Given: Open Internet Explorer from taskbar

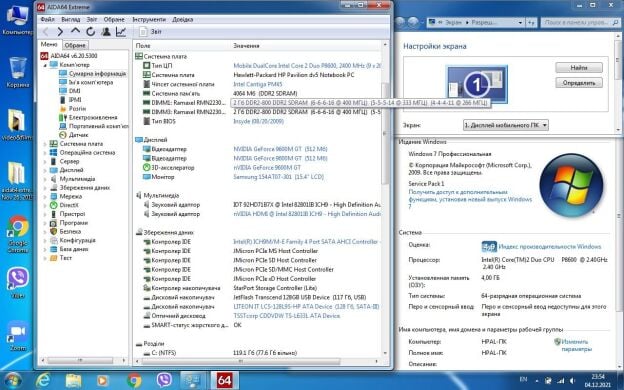Looking at the screenshot, I should point(43,380).
